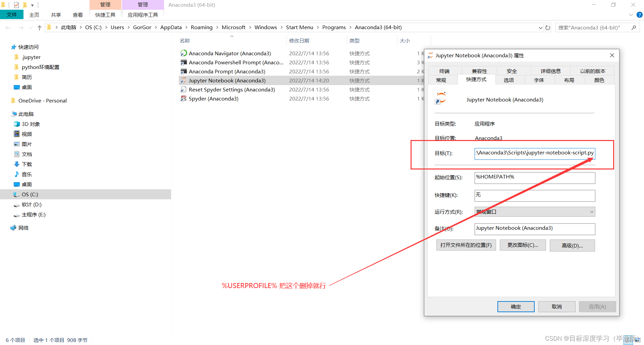
Task: Open the 快捷工具 ribbon tab
Action: tap(105, 15)
